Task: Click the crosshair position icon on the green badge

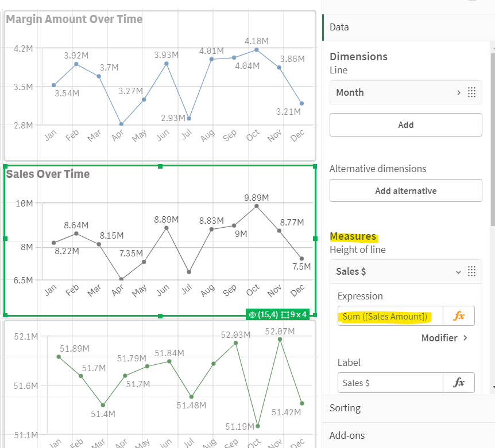Action: 252,314
